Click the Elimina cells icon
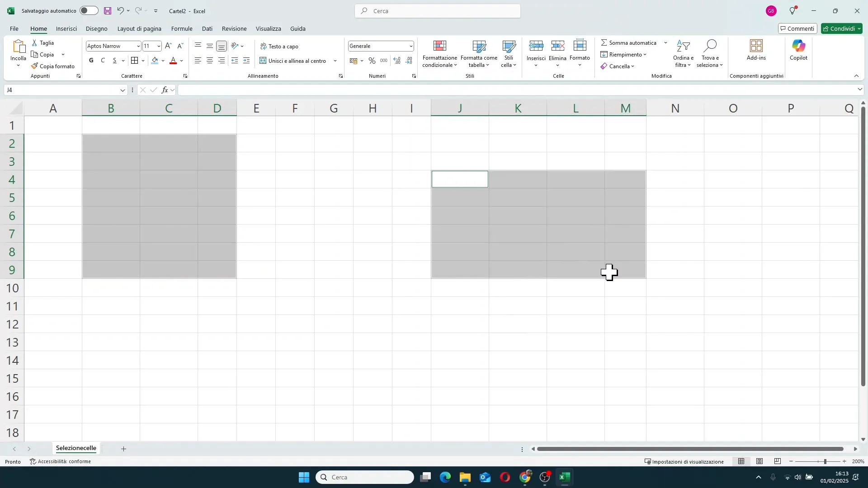The height and width of the screenshot is (488, 868). point(558,46)
